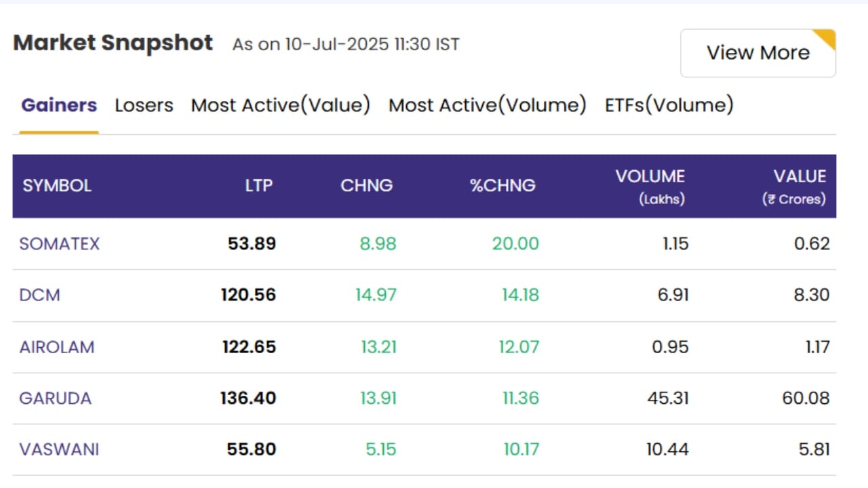Click the CHNG column header
Image resolution: width=868 pixels, height=488 pixels.
click(367, 186)
